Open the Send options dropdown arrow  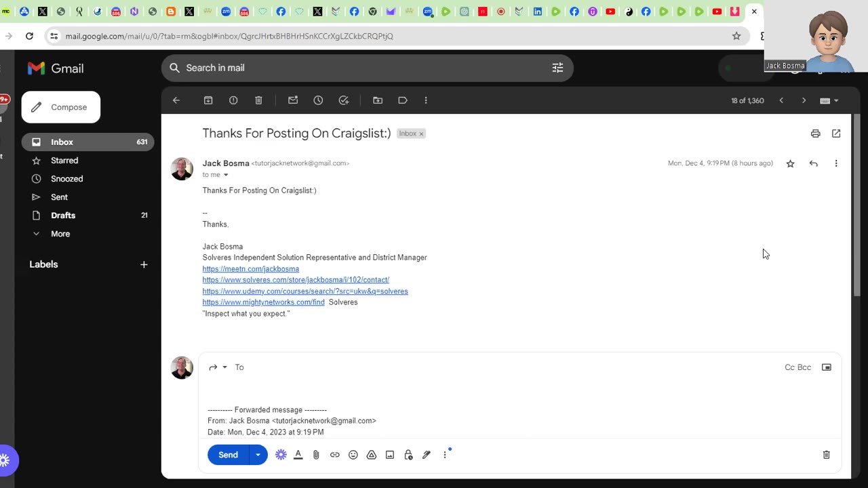coord(258,455)
